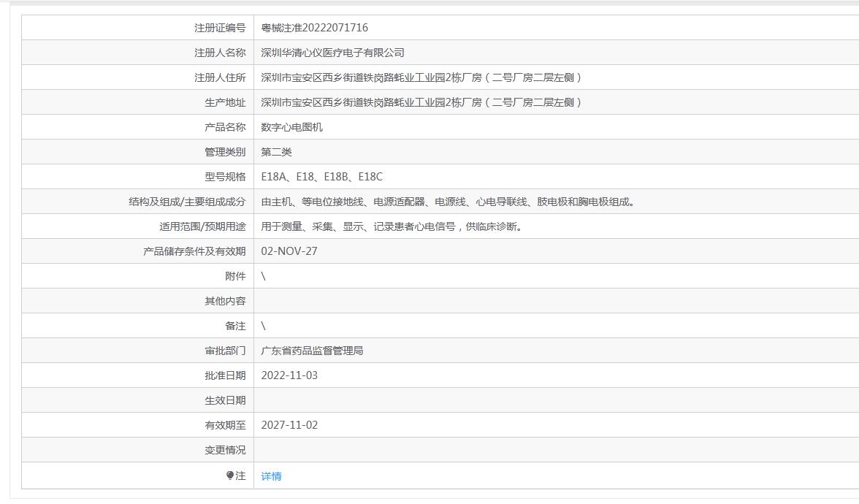
Task: Click the 变更情况 label
Action: [x=225, y=450]
